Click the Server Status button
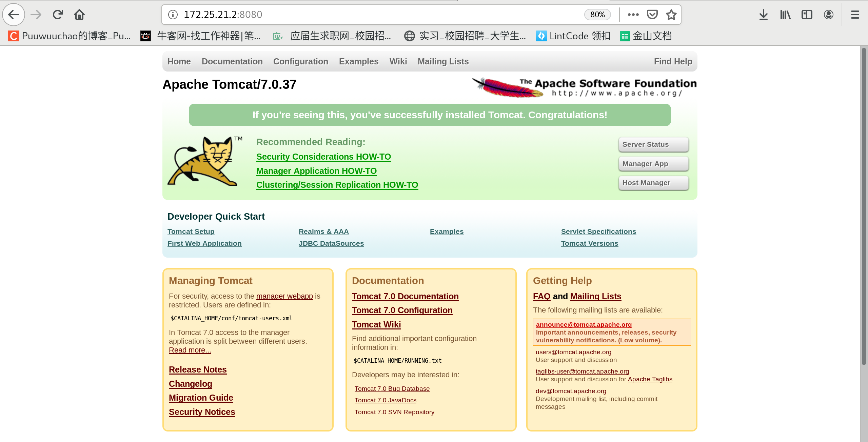This screenshot has width=868, height=442. tap(653, 144)
